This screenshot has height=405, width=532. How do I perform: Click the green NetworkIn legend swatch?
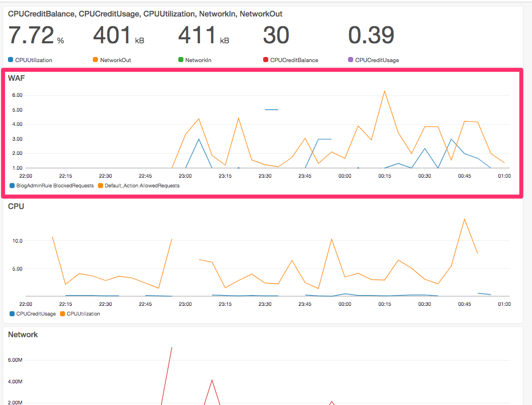(x=181, y=60)
